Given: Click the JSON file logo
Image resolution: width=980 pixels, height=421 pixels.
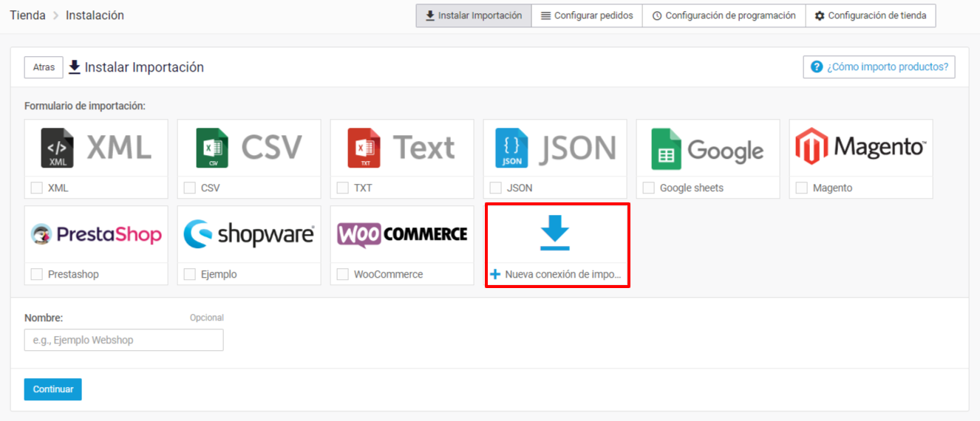Looking at the screenshot, I should coord(556,148).
